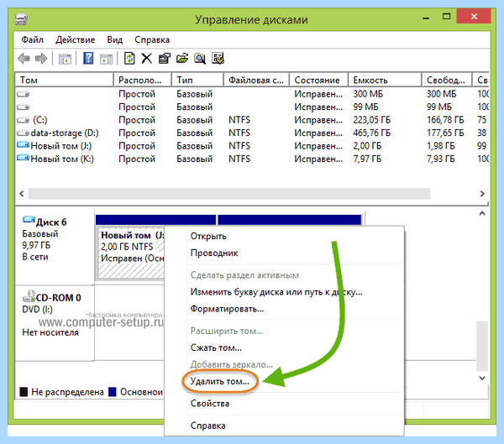This screenshot has height=444, width=504.
Task: Click the Refresh toolbar icon
Action: click(129, 59)
